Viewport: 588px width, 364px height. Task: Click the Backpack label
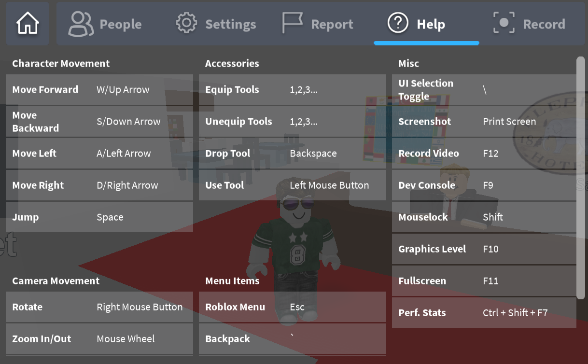(228, 339)
